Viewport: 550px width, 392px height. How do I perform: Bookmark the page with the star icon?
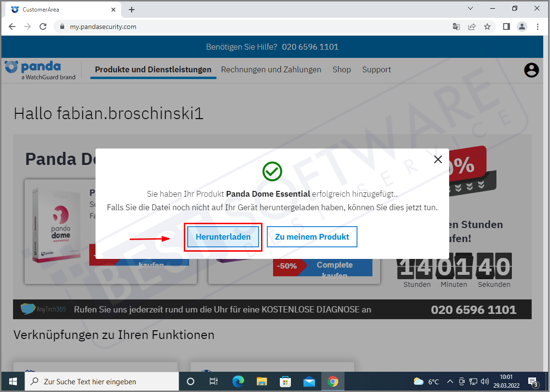click(x=487, y=27)
